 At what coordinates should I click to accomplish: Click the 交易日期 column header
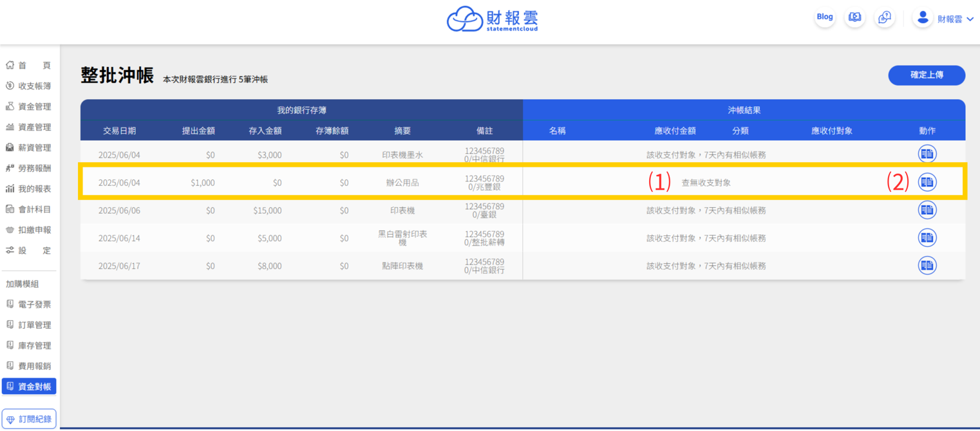click(x=119, y=131)
